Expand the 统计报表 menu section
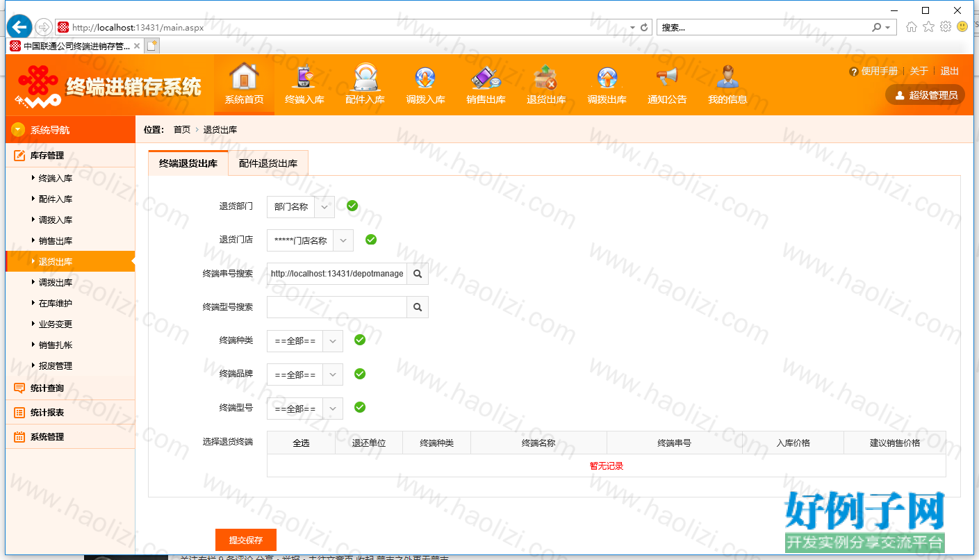This screenshot has width=979, height=560. tap(70, 413)
